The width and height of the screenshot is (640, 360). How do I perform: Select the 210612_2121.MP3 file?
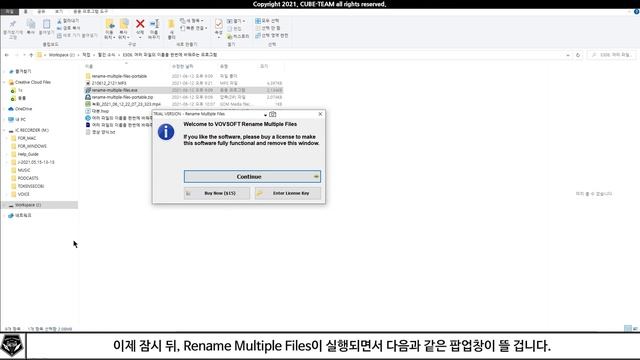click(106, 83)
